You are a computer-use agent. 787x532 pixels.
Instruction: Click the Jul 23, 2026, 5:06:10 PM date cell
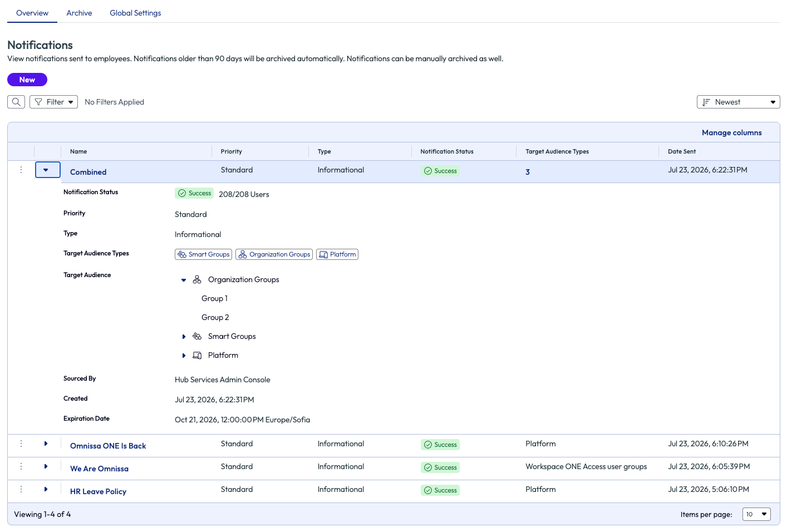click(709, 489)
